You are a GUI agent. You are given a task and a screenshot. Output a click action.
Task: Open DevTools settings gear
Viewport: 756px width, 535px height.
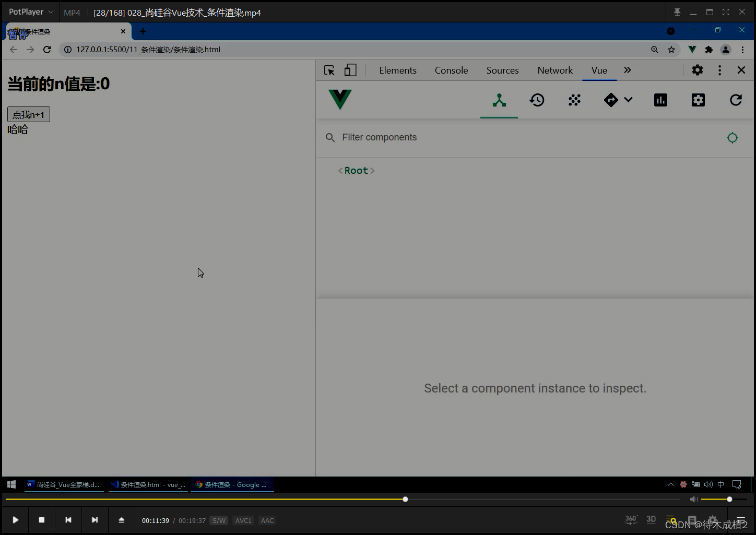(x=698, y=70)
